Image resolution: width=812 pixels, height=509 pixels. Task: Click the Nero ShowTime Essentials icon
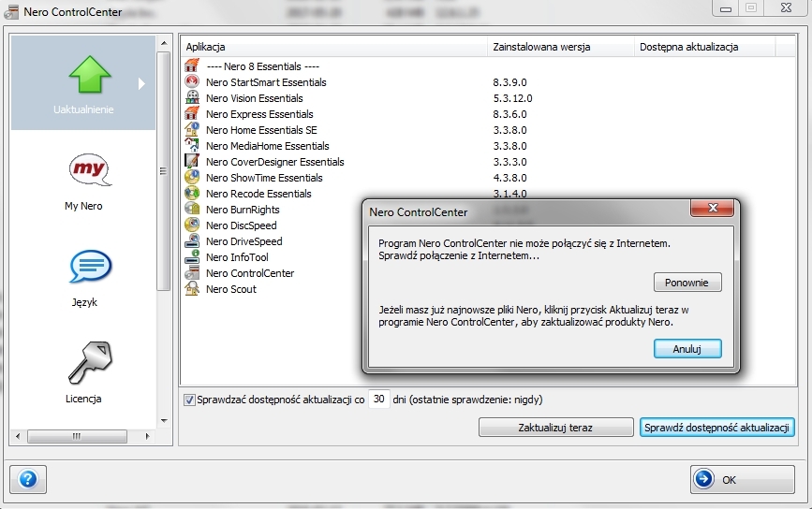tap(192, 178)
